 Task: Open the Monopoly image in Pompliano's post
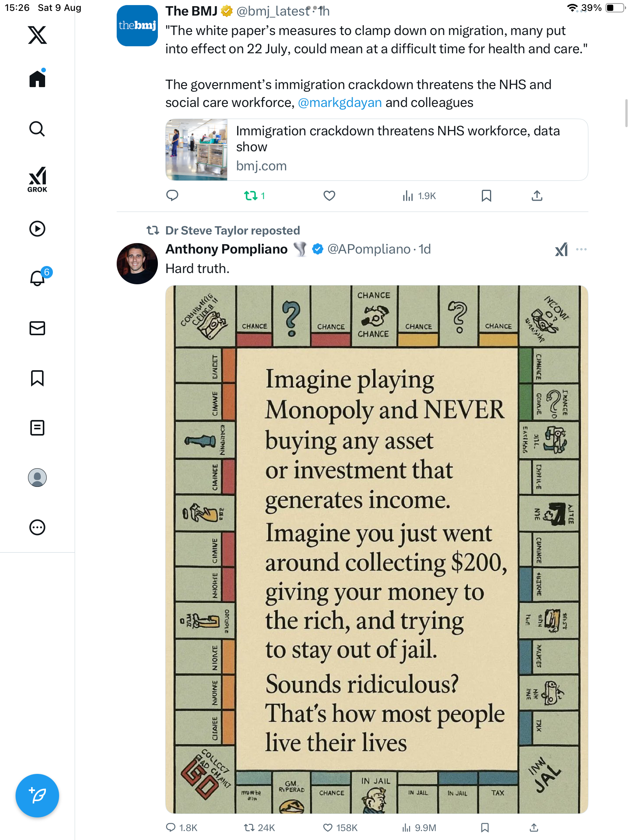click(376, 549)
